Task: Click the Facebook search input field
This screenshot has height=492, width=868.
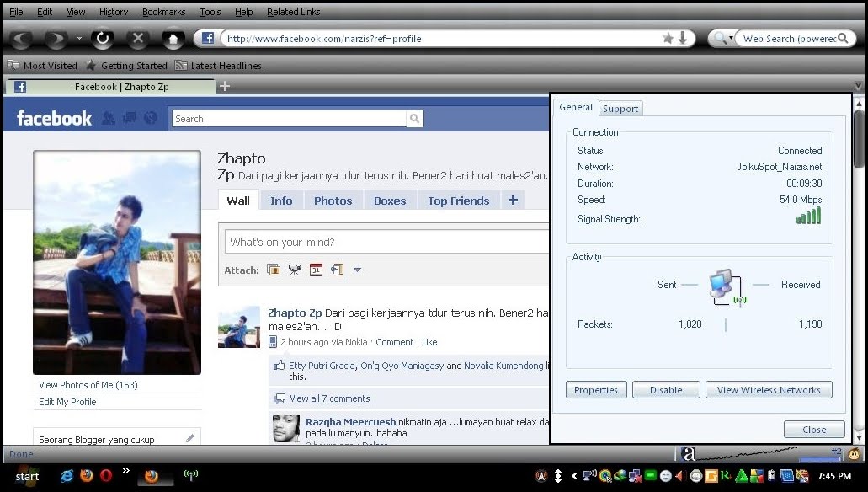Action: (x=289, y=119)
